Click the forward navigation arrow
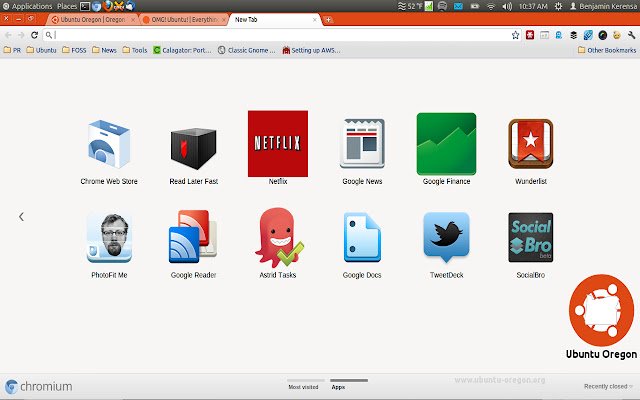 pos(21,35)
